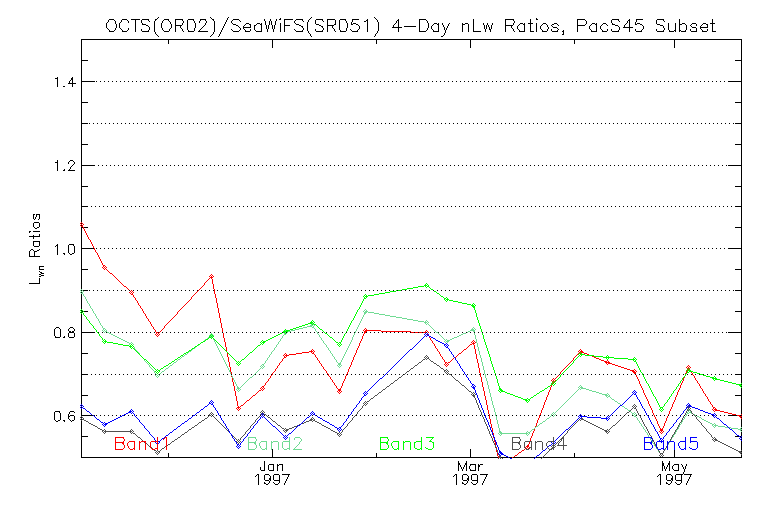This screenshot has width=768, height=512.
Task: Click the 0.6 y-axis tick label
Action: point(65,416)
